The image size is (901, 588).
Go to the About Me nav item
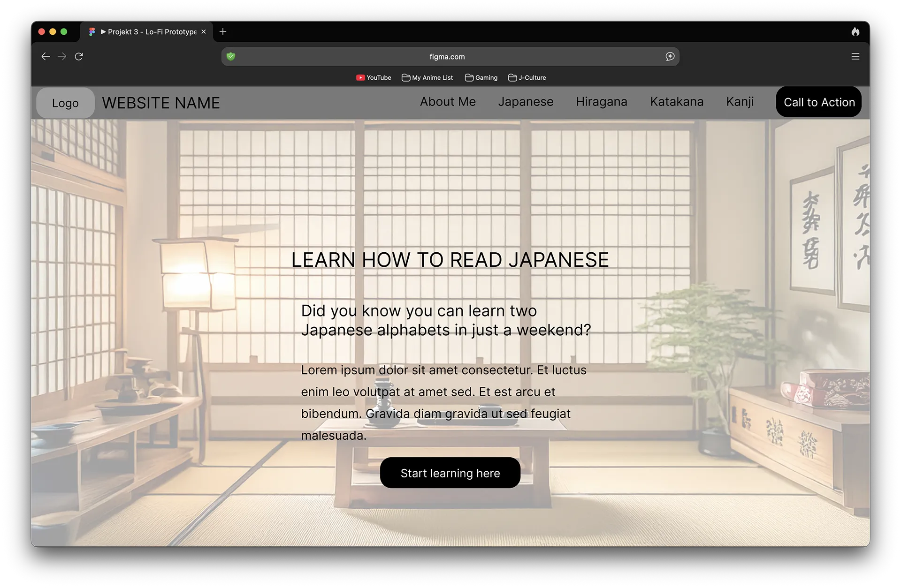pos(448,102)
